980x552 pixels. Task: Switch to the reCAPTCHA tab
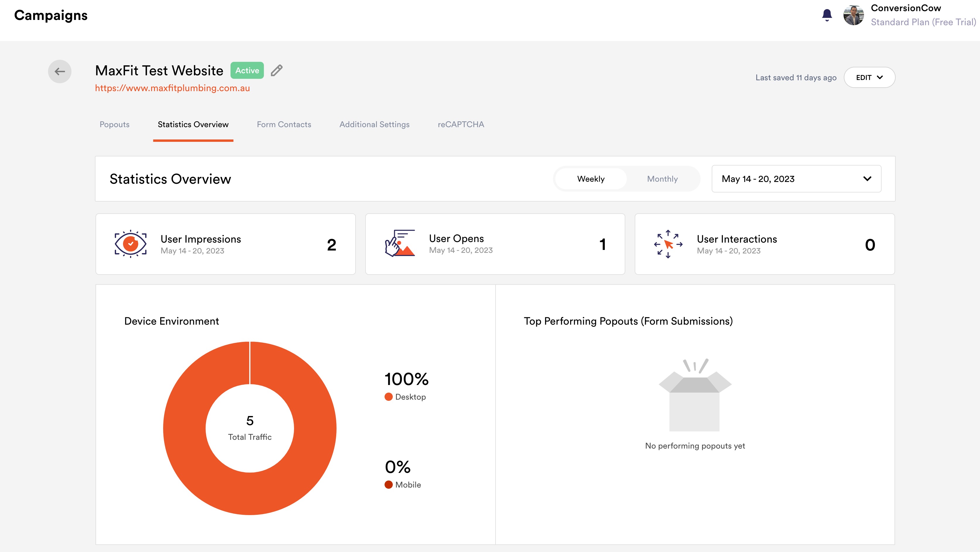(x=461, y=125)
